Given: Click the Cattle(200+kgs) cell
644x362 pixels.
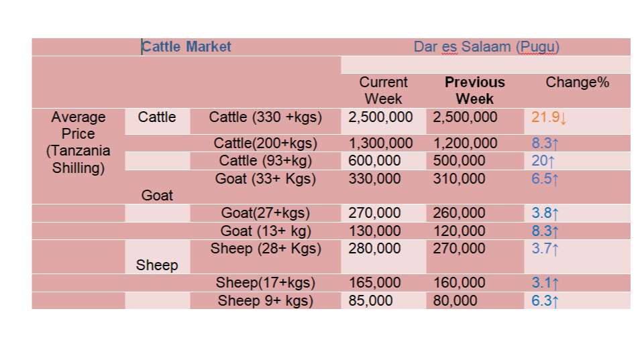Looking at the screenshot, I should click(266, 143).
